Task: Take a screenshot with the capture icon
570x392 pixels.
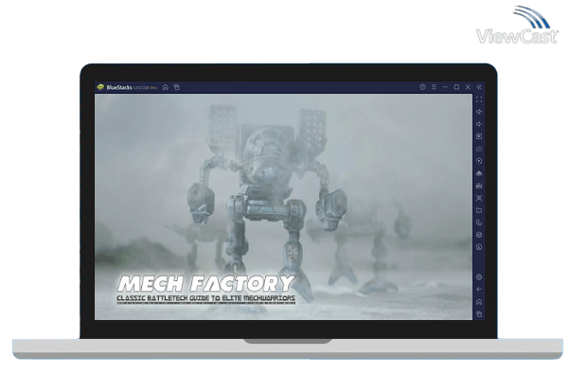Action: [479, 198]
